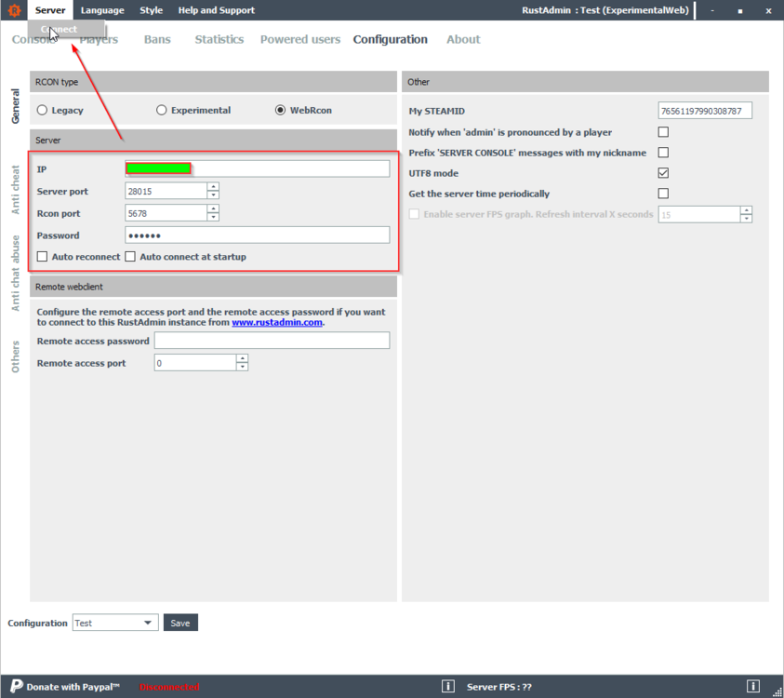The image size is (784, 698).
Task: Open the www.rustadmin.com link
Action: [x=277, y=323]
